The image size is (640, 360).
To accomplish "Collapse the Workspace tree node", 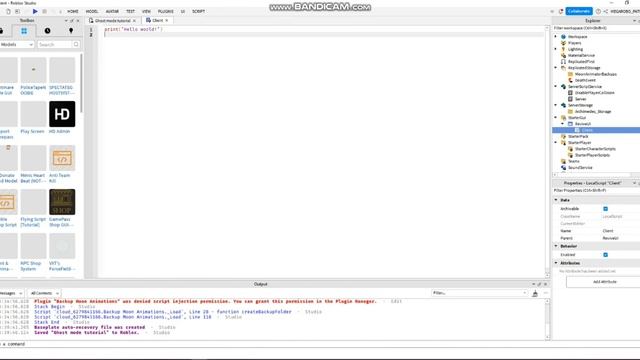I will tap(556, 37).
